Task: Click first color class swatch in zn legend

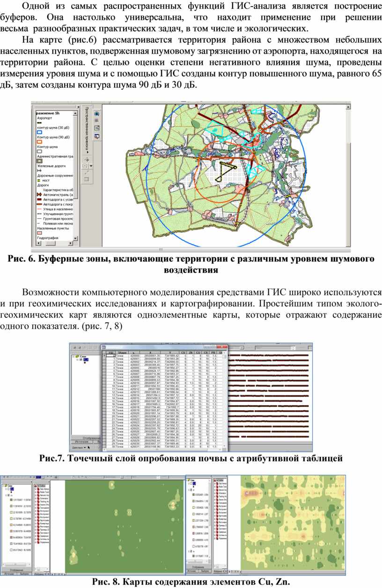Action: click(193, 494)
